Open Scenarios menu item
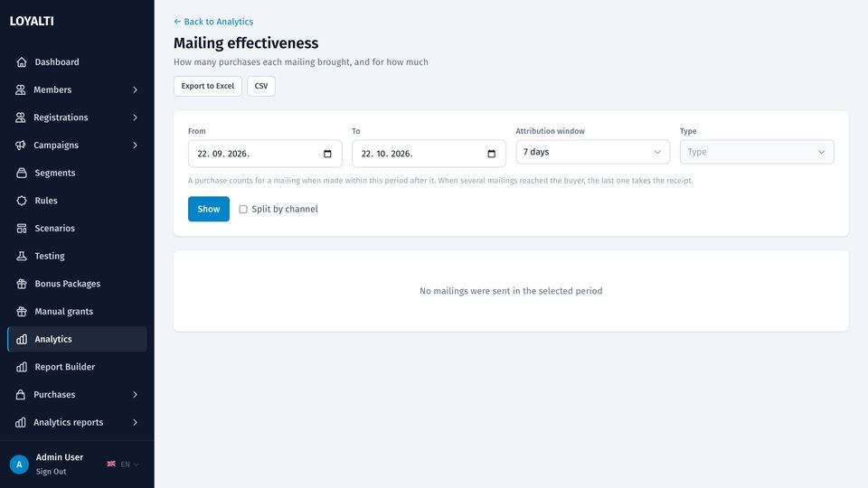This screenshot has height=488, width=868. (x=77, y=228)
